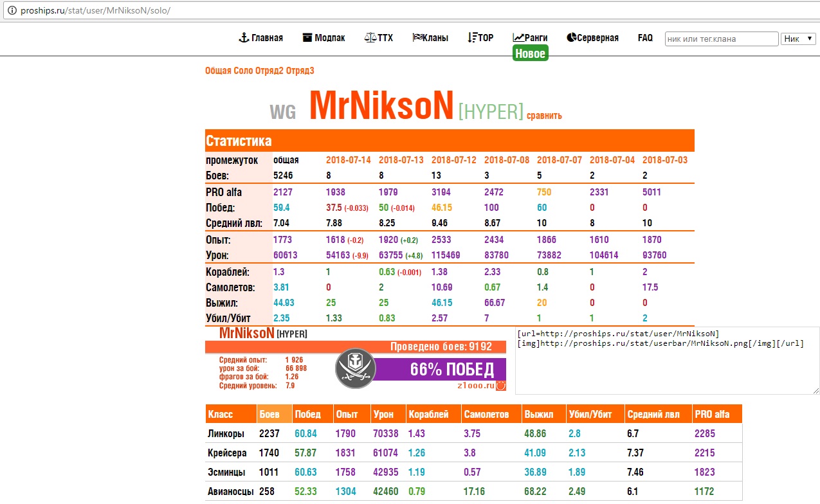Image resolution: width=820 pixels, height=504 pixels.
Task: Switch to the Отряд3 stats tab
Action: (301, 71)
